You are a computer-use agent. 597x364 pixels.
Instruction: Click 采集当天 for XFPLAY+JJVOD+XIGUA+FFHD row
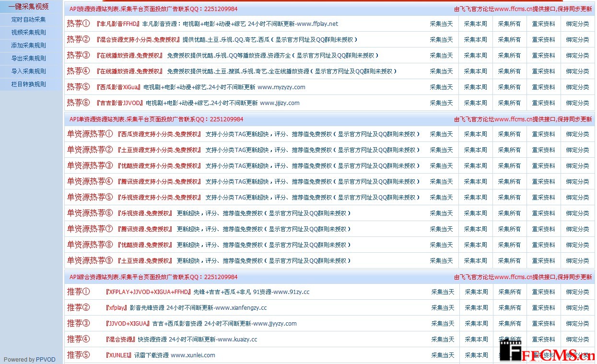[443, 292]
